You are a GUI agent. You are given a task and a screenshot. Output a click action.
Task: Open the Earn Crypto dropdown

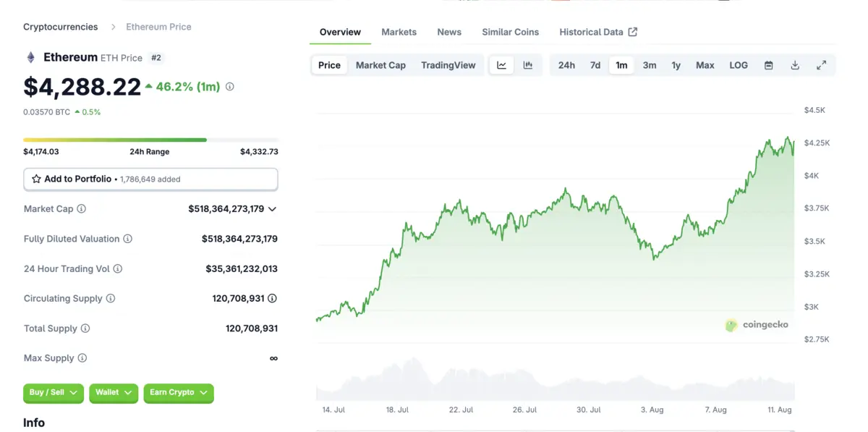point(178,394)
